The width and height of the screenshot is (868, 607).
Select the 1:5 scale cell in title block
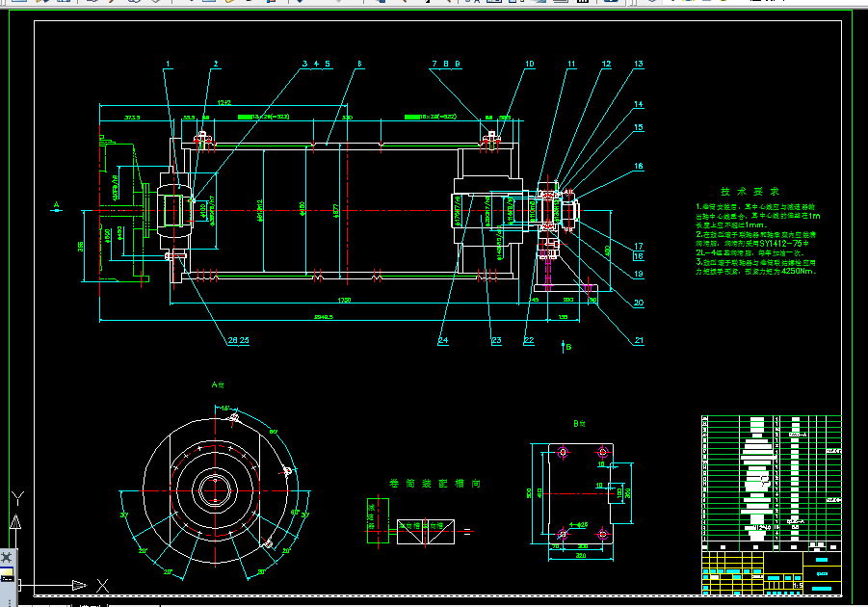click(x=798, y=586)
